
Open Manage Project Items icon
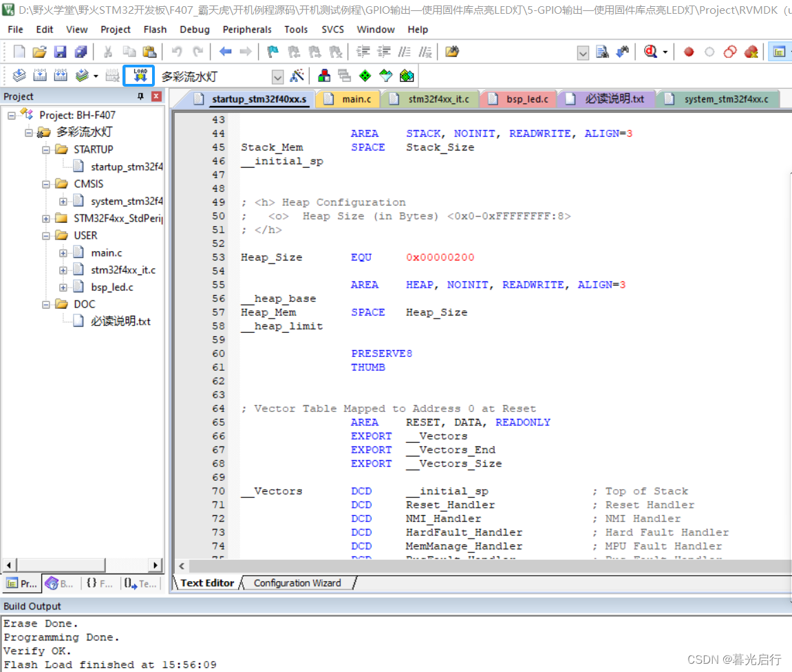pos(324,76)
